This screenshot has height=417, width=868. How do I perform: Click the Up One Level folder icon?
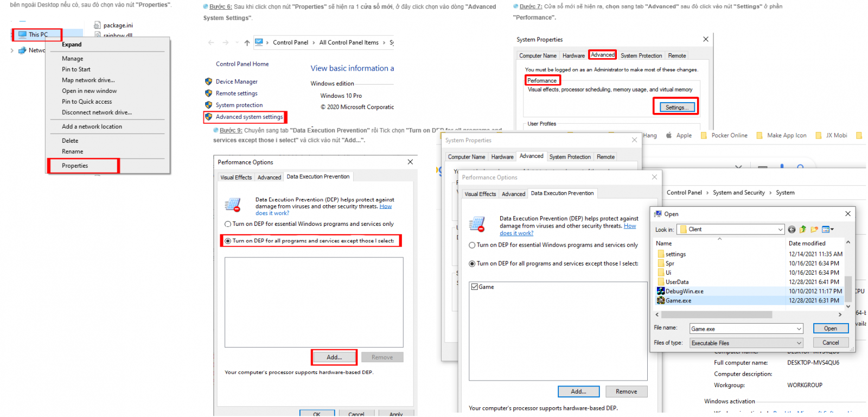click(803, 230)
